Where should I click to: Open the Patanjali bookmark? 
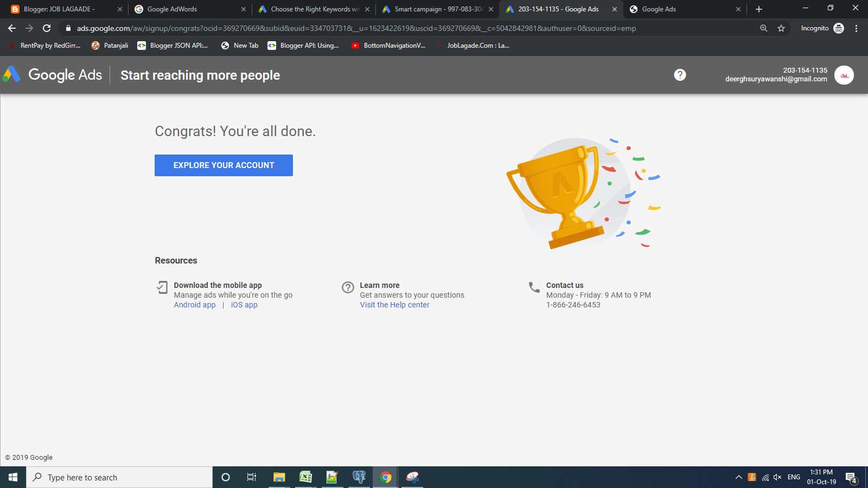pos(110,46)
